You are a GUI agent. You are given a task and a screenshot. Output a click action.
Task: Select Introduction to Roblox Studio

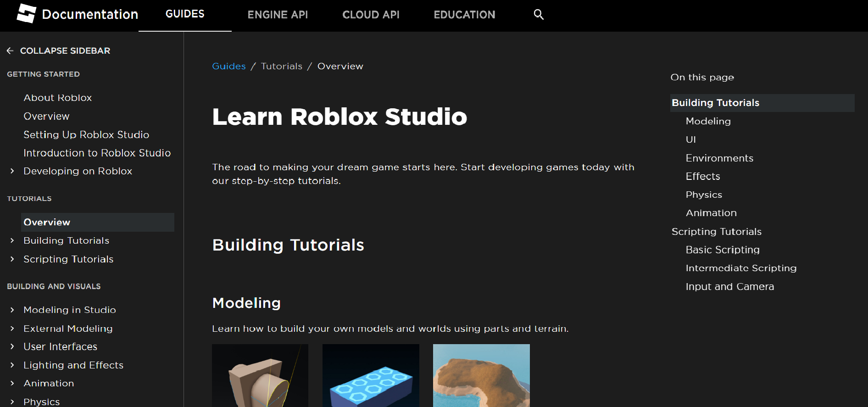[x=97, y=153]
